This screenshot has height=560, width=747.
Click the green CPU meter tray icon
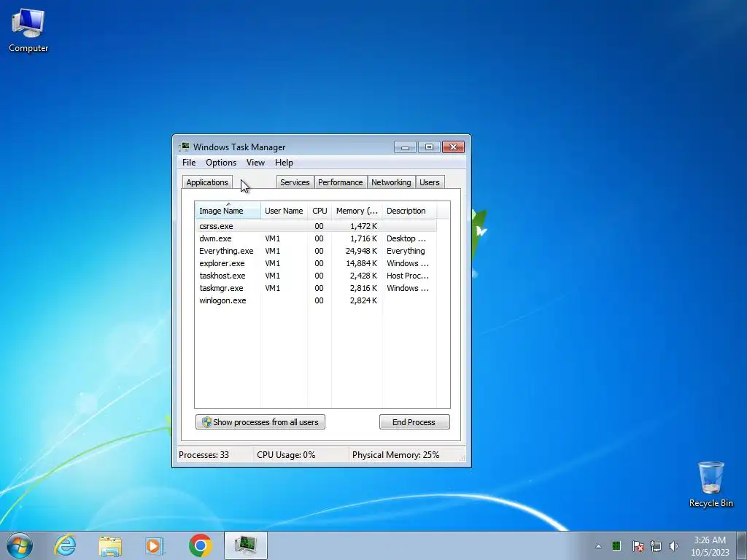click(x=616, y=545)
